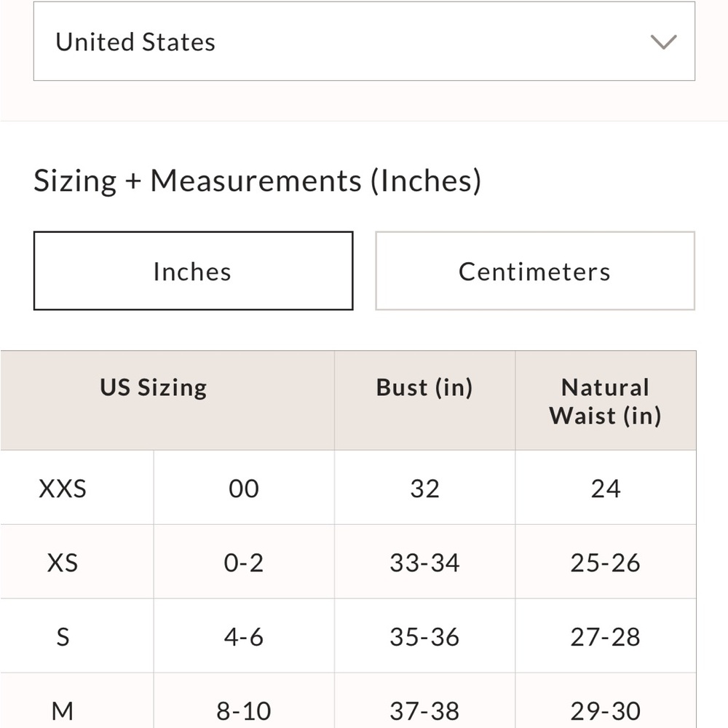Click the Sizing + Measurements (Inches) heading
Viewport: 728px width, 728px height.
click(258, 181)
